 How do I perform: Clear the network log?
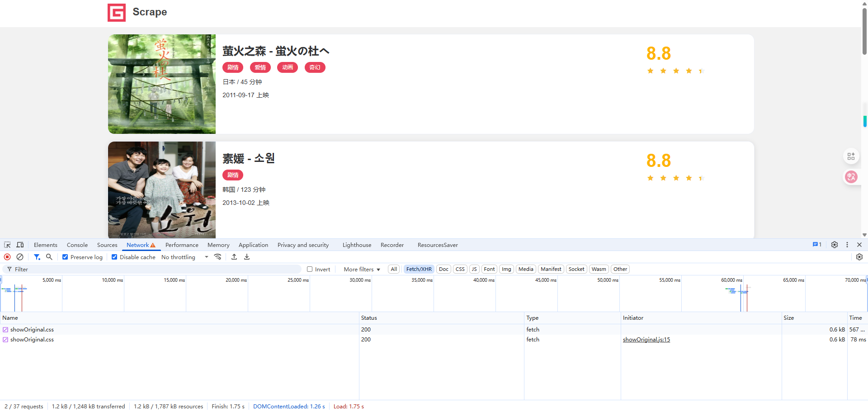pos(20,257)
